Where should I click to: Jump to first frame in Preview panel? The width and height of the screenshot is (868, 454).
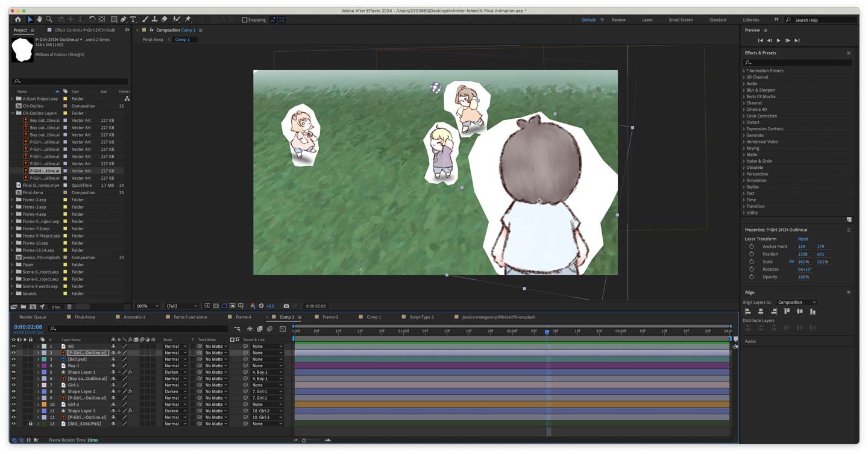760,40
